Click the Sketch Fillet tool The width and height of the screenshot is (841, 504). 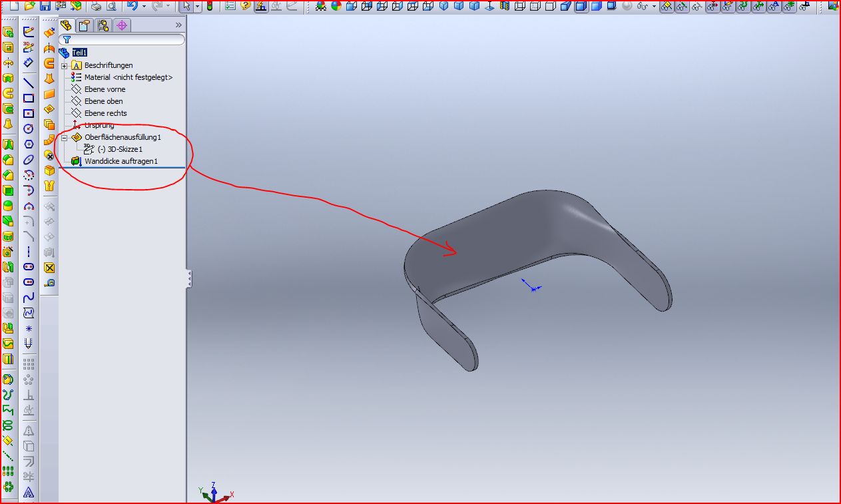click(29, 221)
